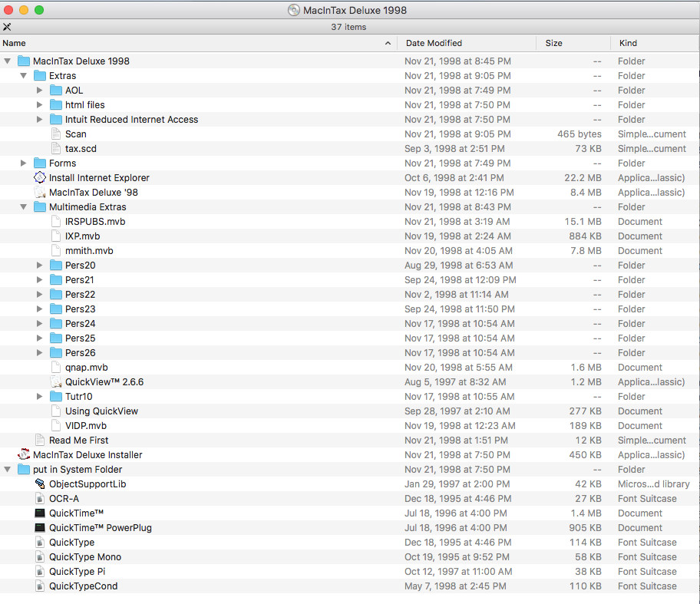
Task: Click the OCR-A font suitcase icon
Action: point(40,499)
